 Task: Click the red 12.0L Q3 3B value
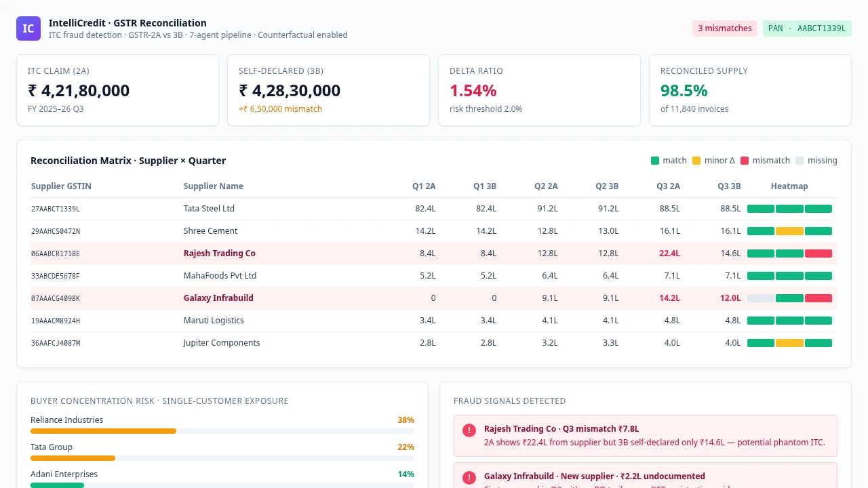[x=730, y=298]
